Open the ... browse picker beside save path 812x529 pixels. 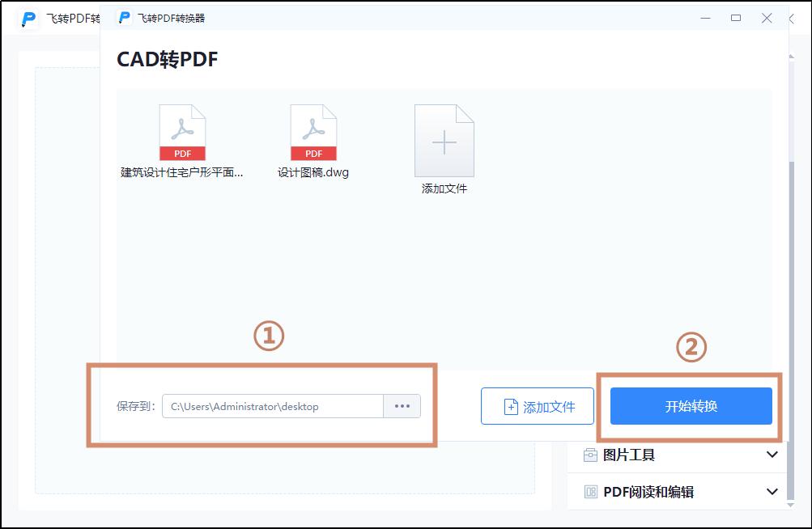402,406
